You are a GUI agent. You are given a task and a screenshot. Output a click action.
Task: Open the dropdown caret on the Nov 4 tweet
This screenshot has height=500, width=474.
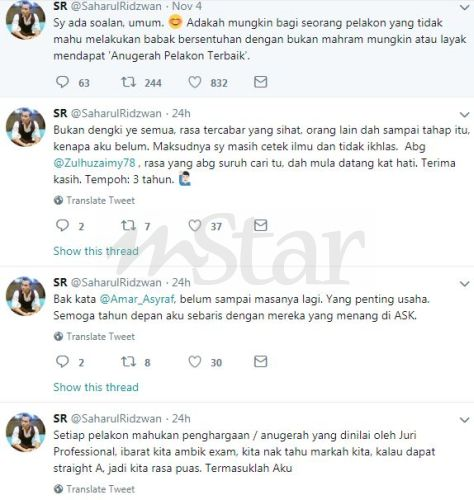point(464,7)
